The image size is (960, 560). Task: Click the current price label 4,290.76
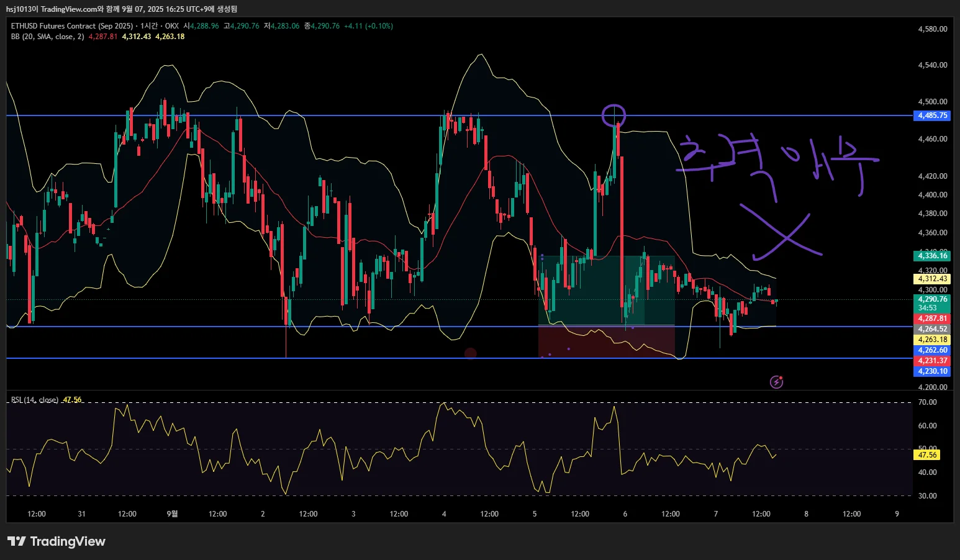click(x=932, y=299)
